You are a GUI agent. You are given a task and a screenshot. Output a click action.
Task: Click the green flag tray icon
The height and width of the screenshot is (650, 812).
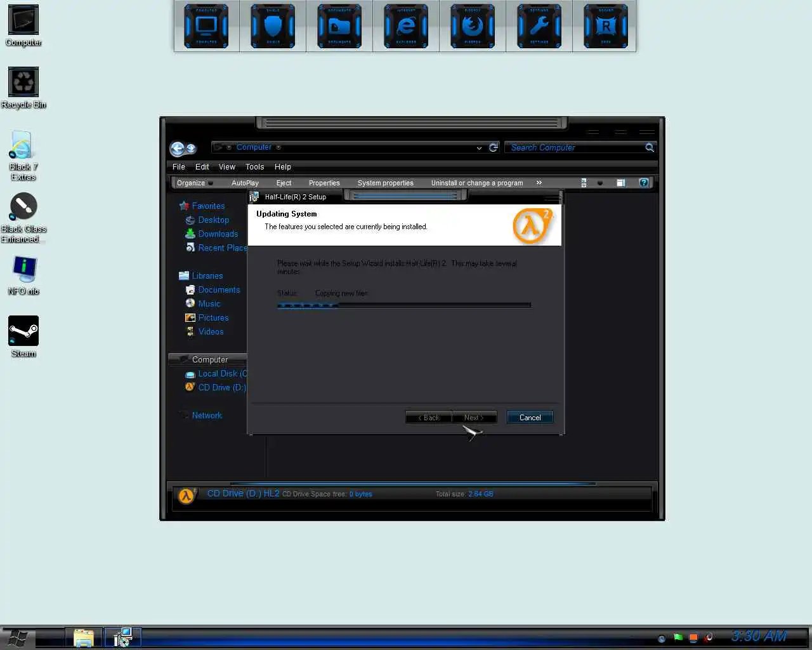pos(678,637)
